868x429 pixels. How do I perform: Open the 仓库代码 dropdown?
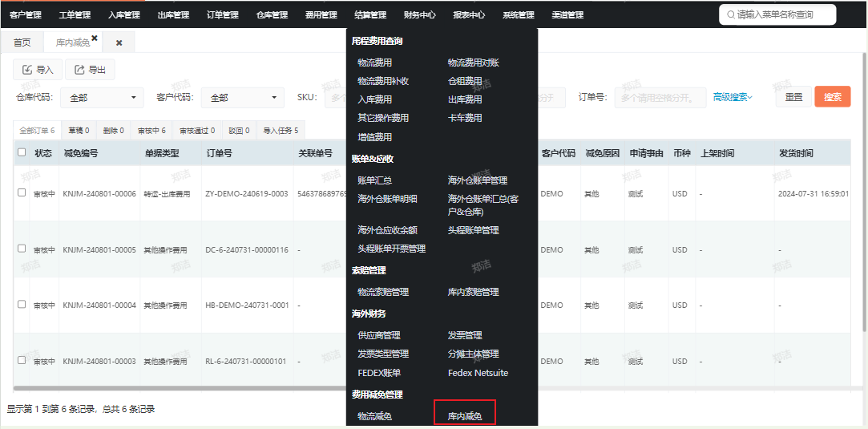[102, 97]
